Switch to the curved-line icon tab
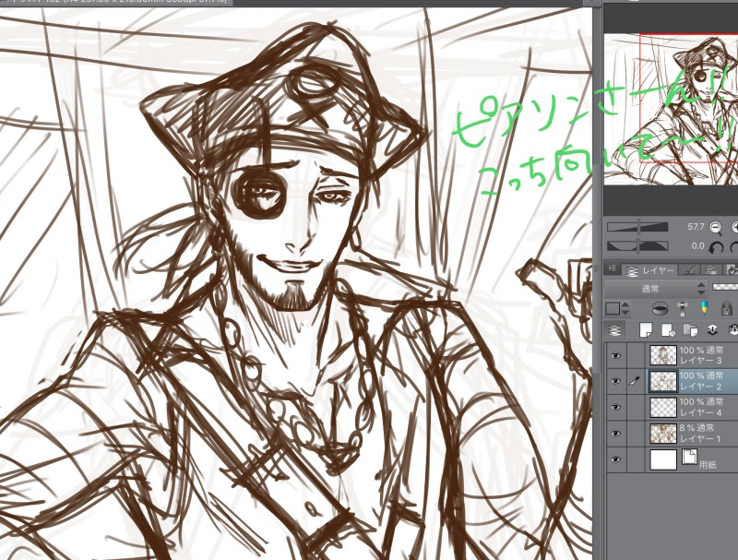 (689, 269)
